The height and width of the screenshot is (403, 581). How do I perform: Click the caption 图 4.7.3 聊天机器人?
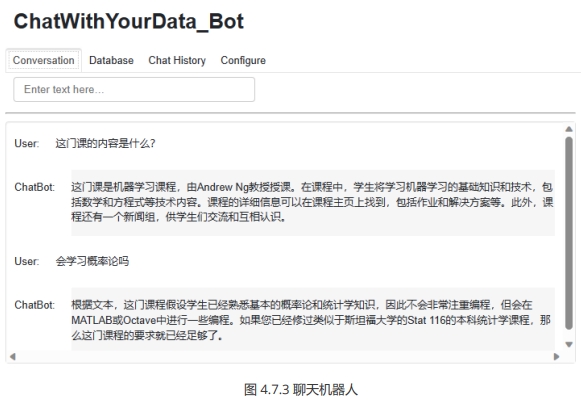point(301,390)
